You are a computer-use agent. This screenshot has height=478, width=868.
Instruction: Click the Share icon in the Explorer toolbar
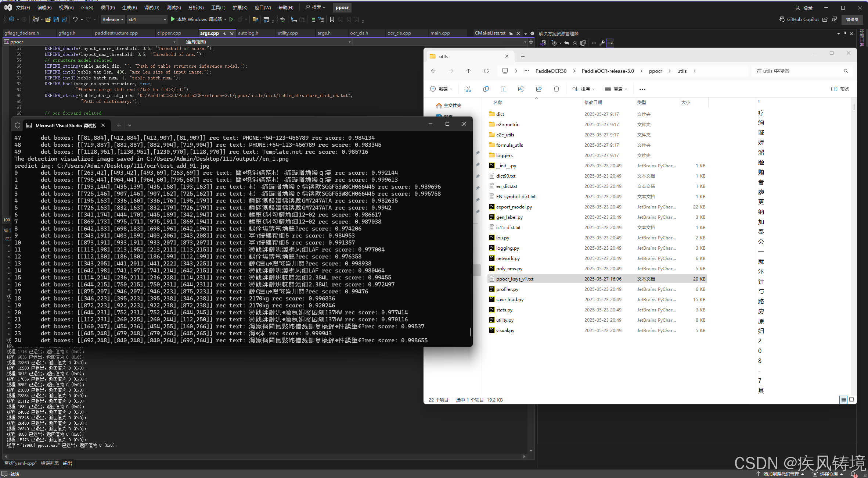[539, 89]
